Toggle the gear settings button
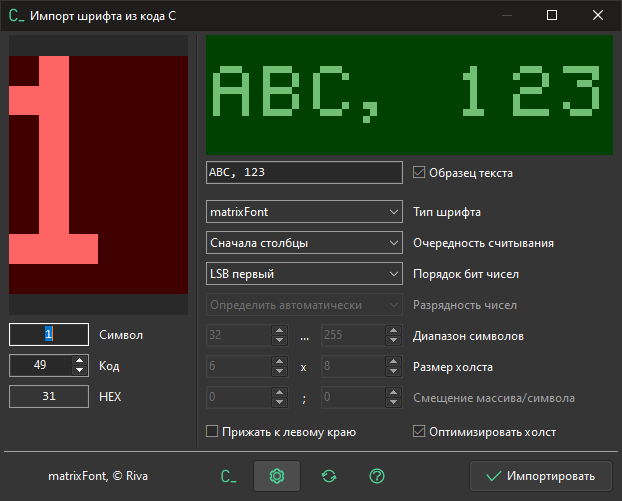Viewport: 622px width, 501px height. coord(277,476)
